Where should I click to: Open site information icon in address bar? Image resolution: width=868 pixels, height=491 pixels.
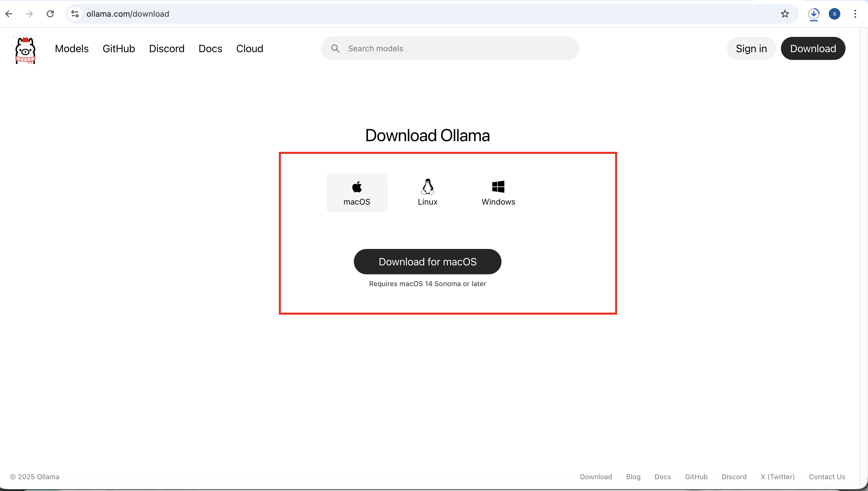75,14
